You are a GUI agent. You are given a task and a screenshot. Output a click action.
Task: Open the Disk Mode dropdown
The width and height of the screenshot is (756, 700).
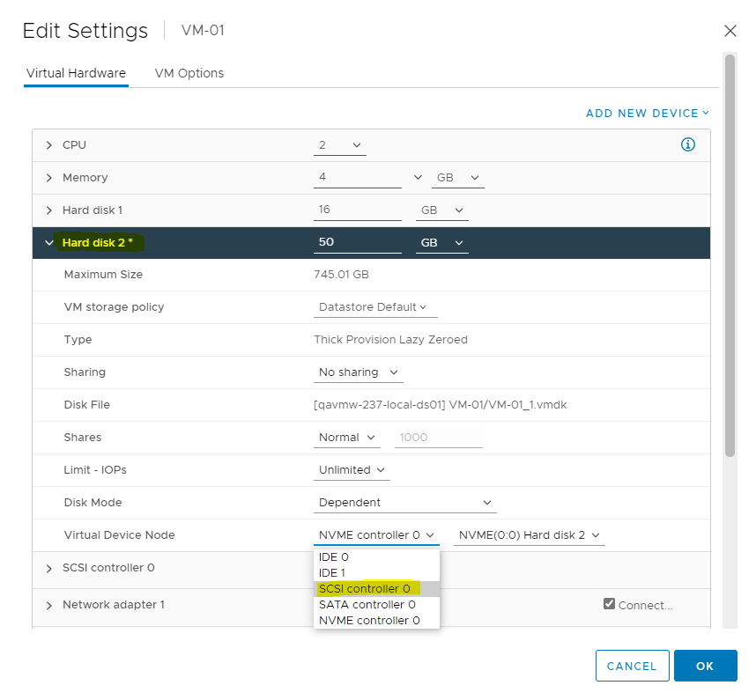click(405, 503)
